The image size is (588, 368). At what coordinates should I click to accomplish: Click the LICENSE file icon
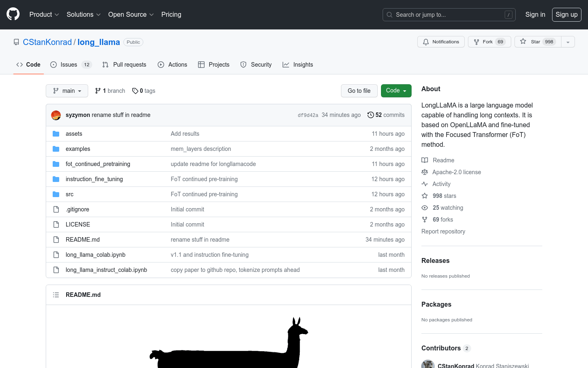(x=56, y=224)
